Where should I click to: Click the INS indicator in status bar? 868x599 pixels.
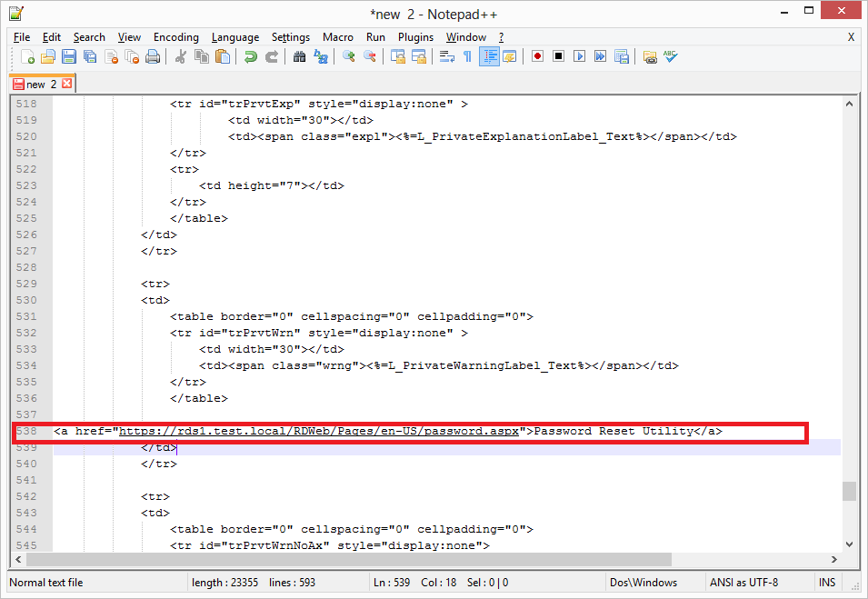(x=827, y=583)
